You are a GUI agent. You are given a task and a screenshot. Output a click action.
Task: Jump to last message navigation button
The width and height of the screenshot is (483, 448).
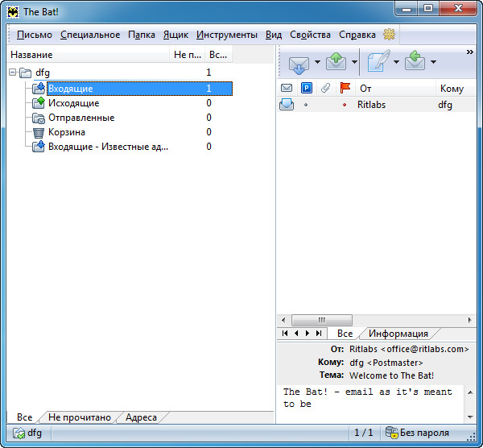point(320,334)
